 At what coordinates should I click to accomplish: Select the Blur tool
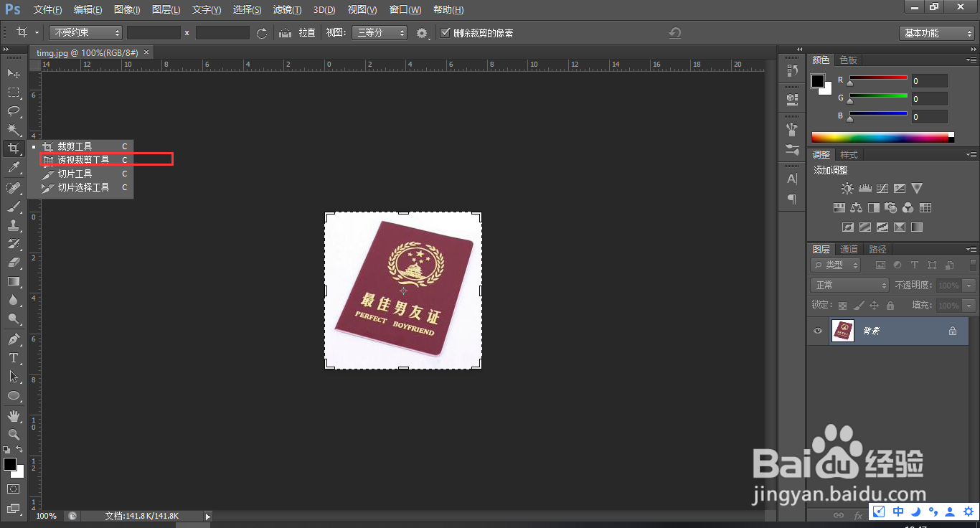[x=13, y=301]
